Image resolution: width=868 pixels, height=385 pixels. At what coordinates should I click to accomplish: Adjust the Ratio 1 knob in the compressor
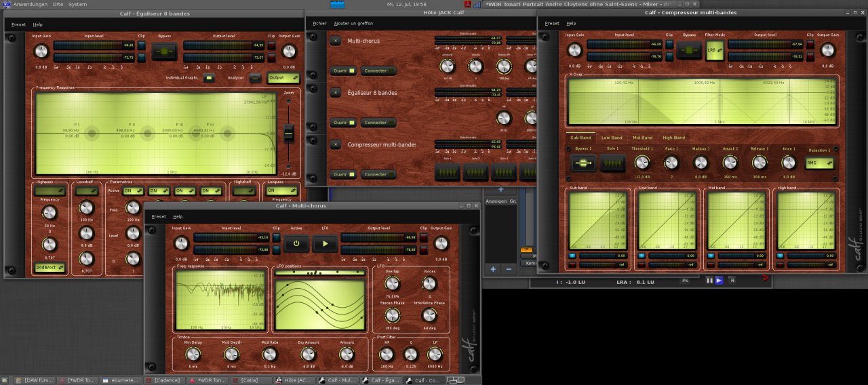click(671, 163)
